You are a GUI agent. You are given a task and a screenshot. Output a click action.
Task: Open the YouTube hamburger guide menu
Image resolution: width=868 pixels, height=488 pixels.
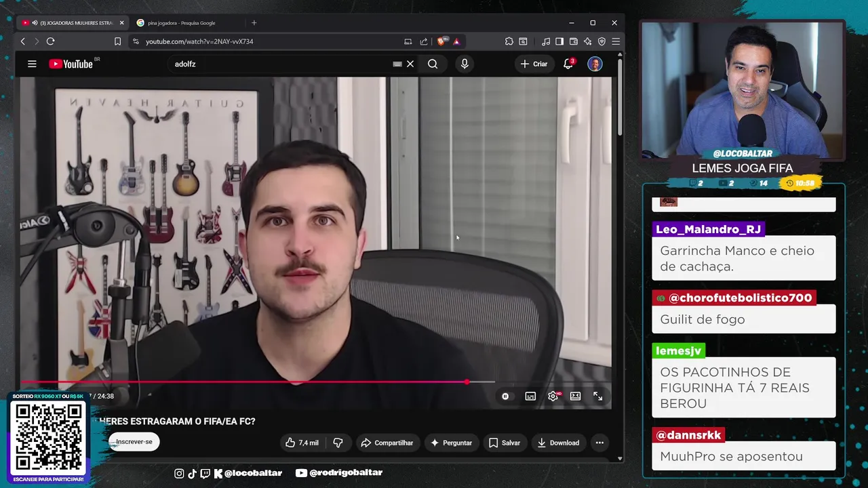[x=32, y=64]
